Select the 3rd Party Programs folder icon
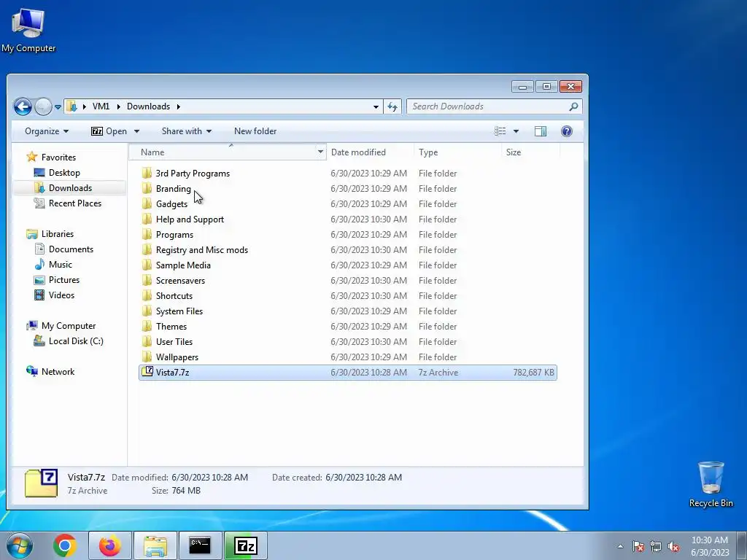This screenshot has height=560, width=747. (147, 173)
